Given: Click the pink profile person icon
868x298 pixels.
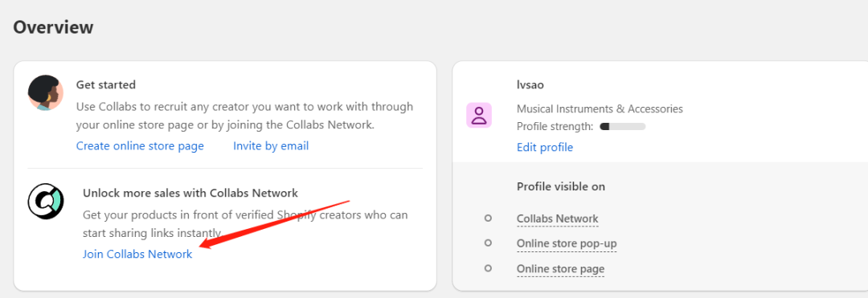Looking at the screenshot, I should pos(479,116).
